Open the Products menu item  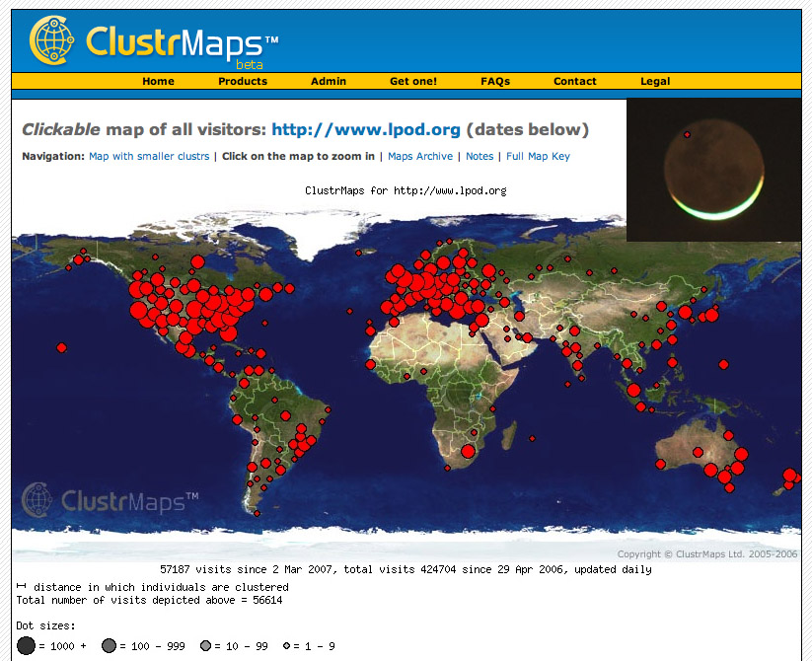point(243,81)
